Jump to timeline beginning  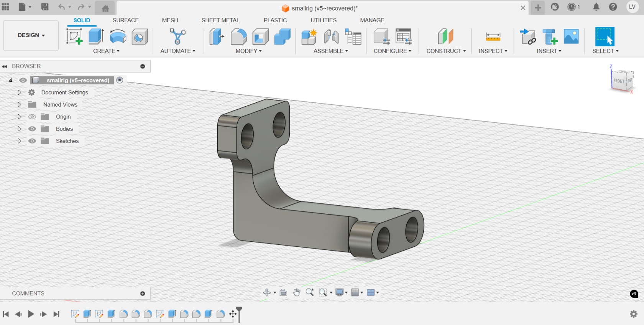6,314
